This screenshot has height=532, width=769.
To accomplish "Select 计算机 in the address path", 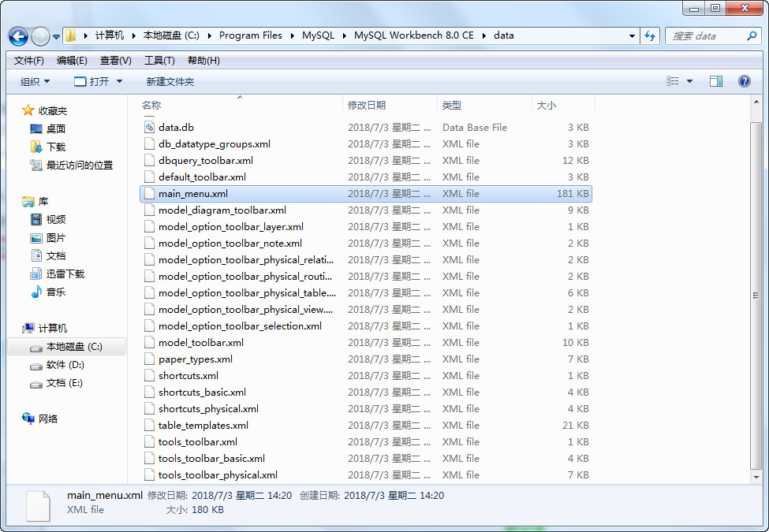I will pyautogui.click(x=110, y=35).
